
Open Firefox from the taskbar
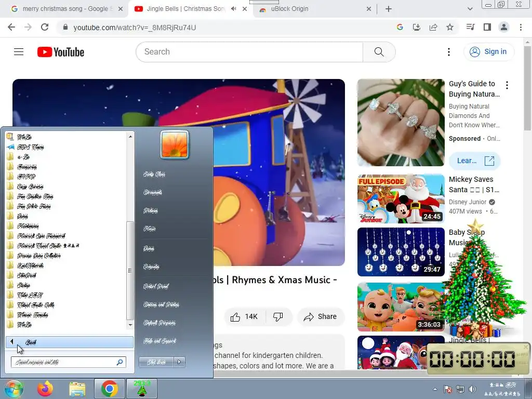45,389
